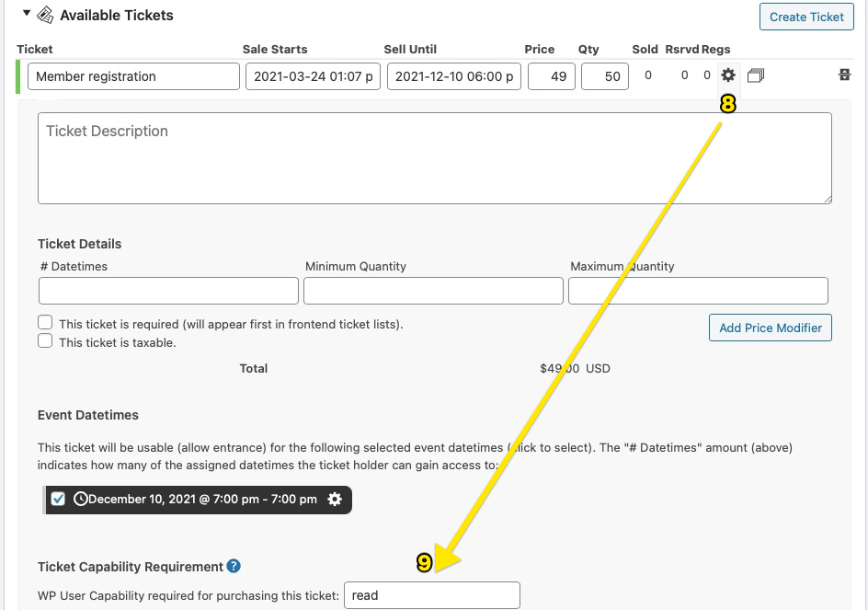Viewport: 868px width, 610px height.
Task: Click the ticket name field 'Member registration'
Action: [133, 76]
